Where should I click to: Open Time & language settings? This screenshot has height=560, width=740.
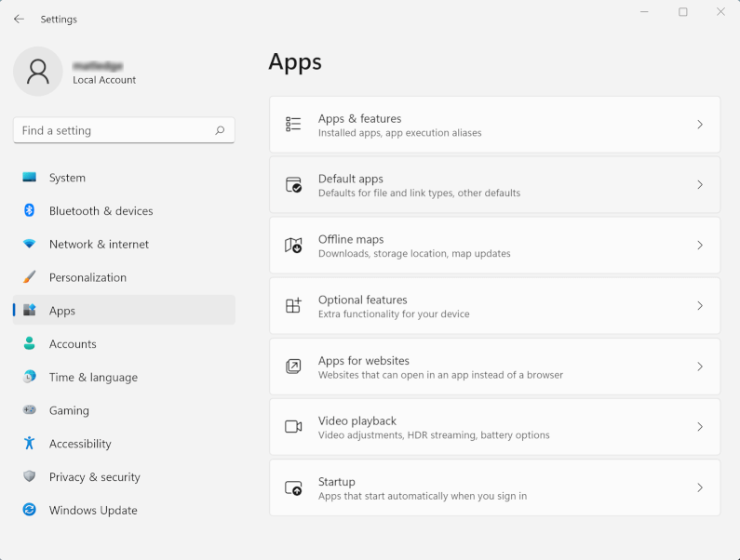(x=124, y=377)
